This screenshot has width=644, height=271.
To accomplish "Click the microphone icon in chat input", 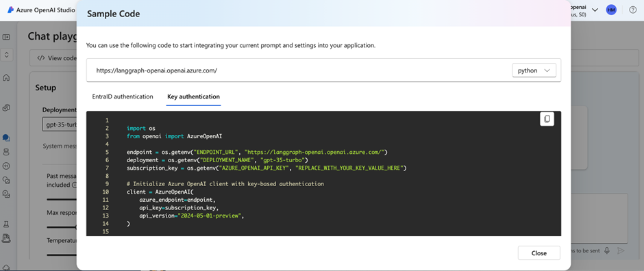I will 607,250.
